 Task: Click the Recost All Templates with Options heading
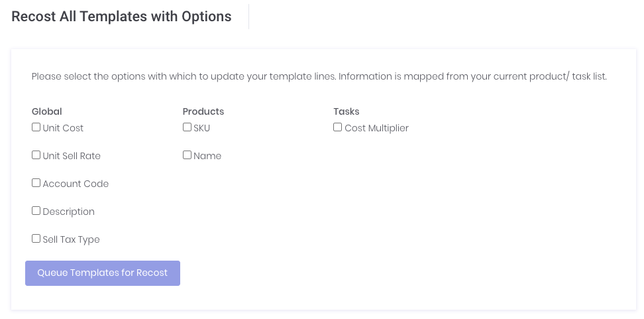(x=121, y=17)
